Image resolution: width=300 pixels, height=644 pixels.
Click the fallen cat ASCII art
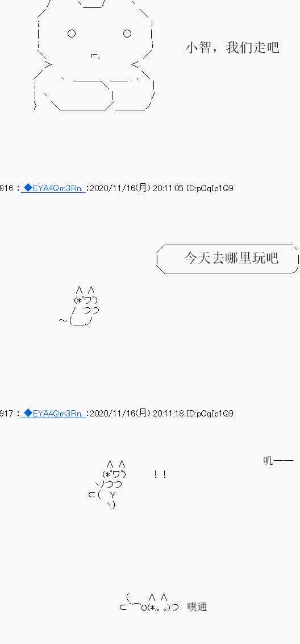149,602
